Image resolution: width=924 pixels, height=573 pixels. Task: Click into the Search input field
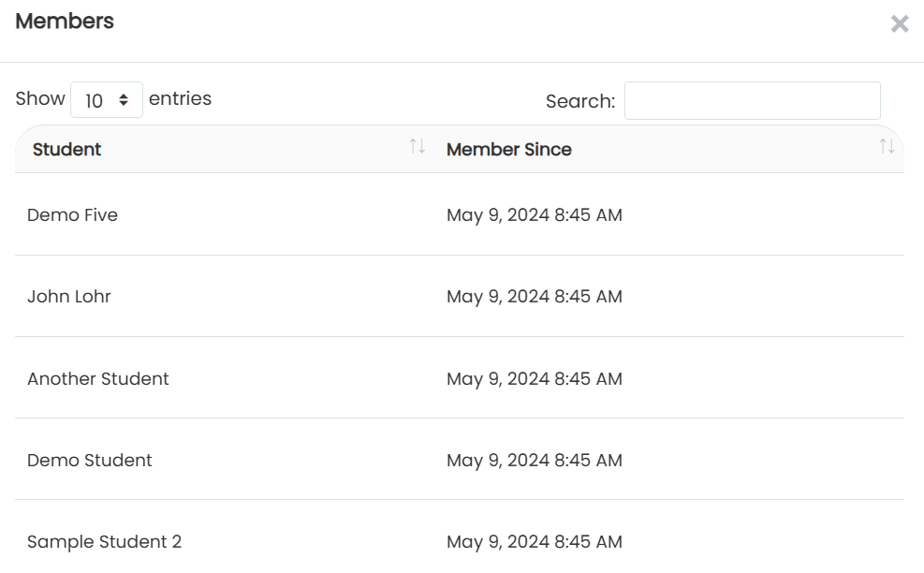click(753, 101)
